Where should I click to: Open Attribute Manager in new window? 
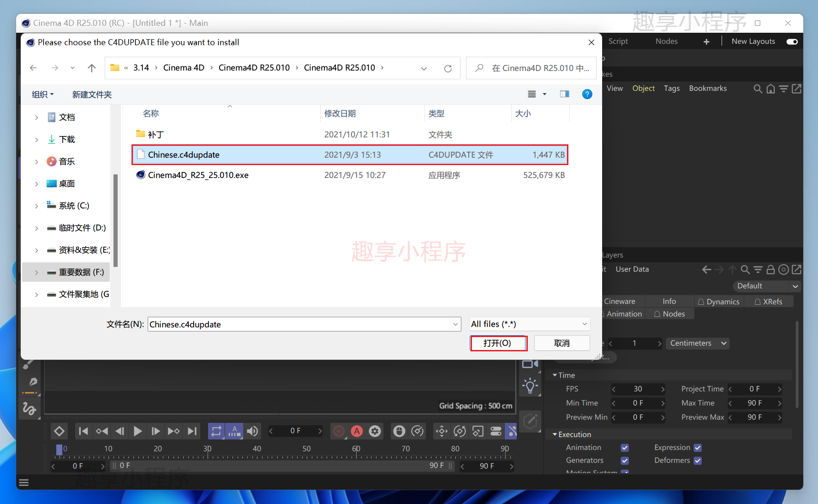coord(796,269)
